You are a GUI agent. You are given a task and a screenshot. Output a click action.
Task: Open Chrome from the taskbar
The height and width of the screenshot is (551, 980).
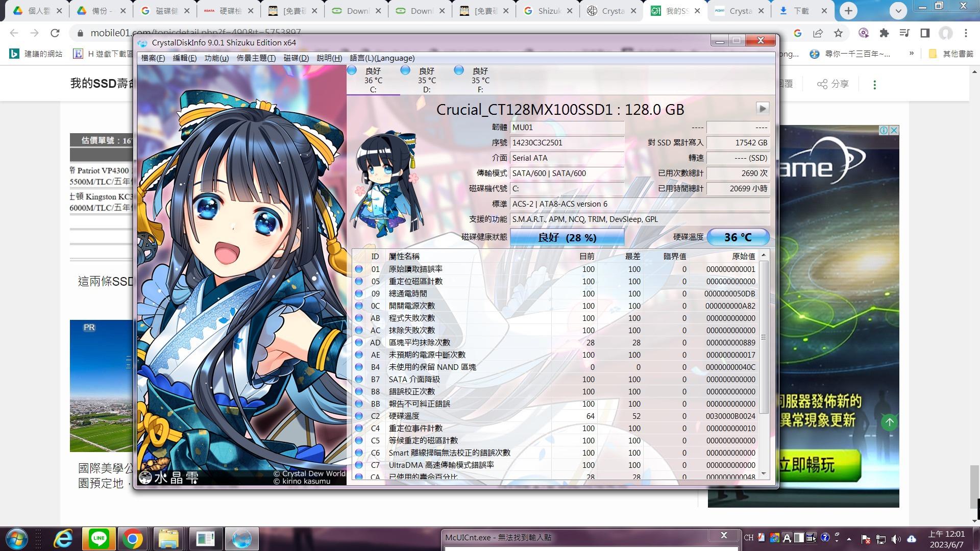click(132, 539)
